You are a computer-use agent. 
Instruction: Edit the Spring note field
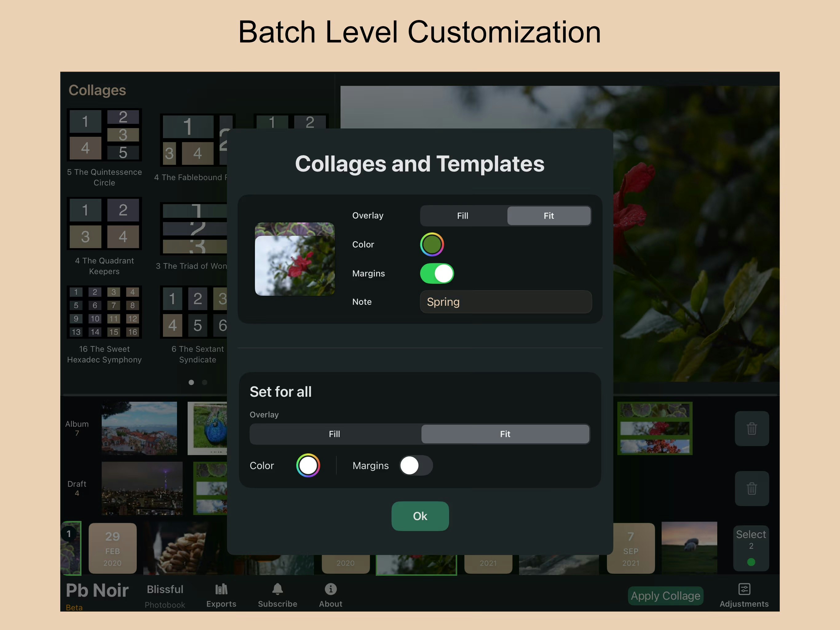click(x=505, y=302)
